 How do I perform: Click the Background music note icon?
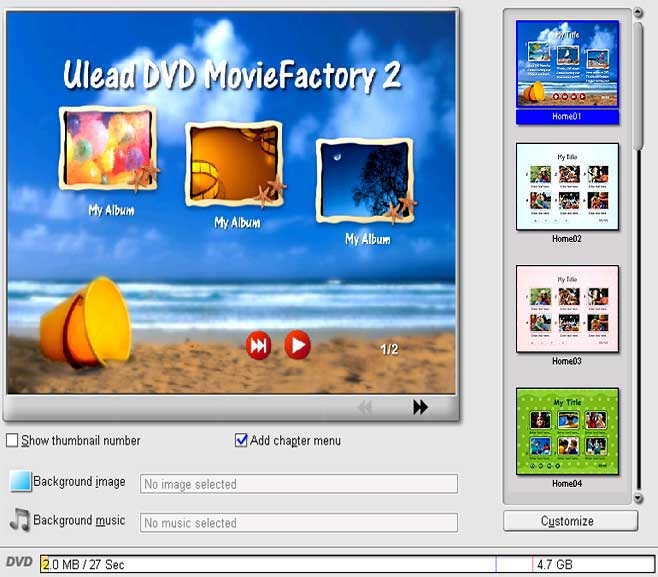pos(20,520)
